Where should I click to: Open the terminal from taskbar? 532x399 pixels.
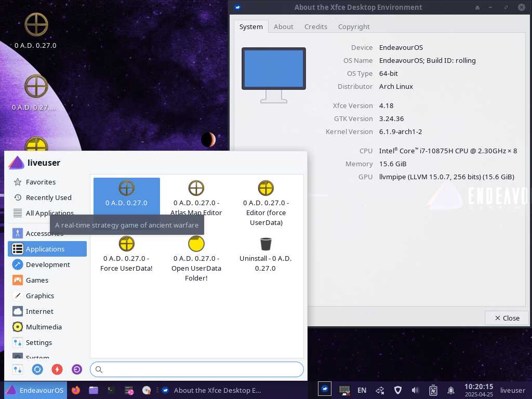coord(111,390)
